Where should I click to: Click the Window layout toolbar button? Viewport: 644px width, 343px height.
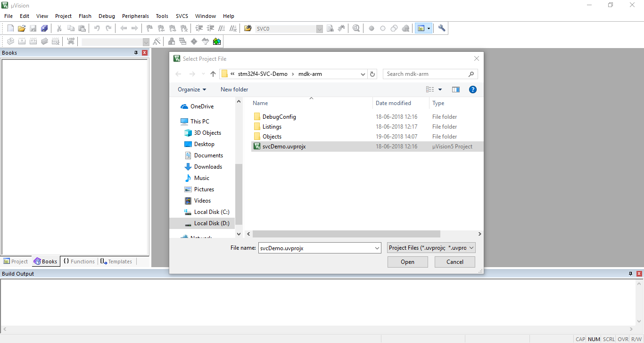pos(421,28)
